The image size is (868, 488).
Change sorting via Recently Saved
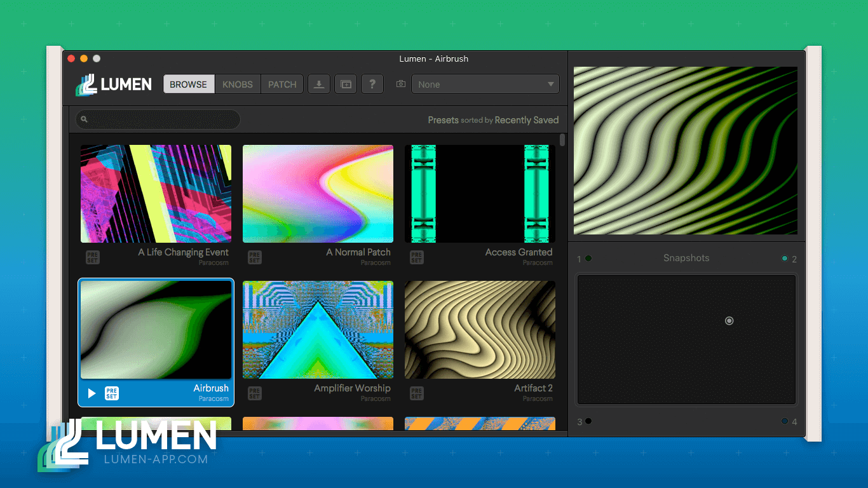[x=527, y=119]
